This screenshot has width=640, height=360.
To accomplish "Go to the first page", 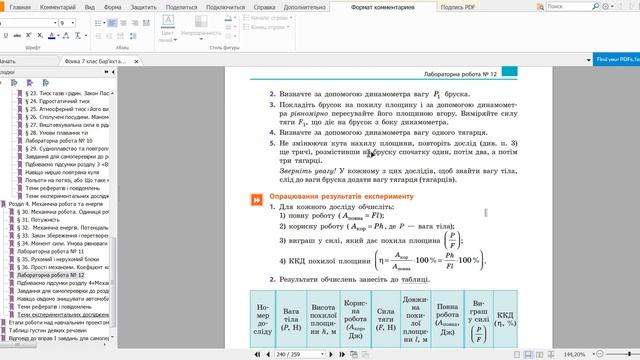I will pos(257,354).
